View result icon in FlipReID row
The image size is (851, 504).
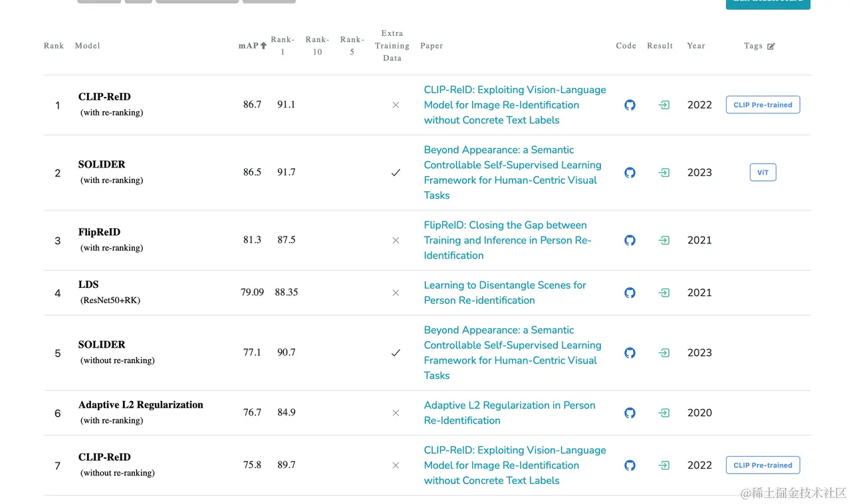[664, 240]
